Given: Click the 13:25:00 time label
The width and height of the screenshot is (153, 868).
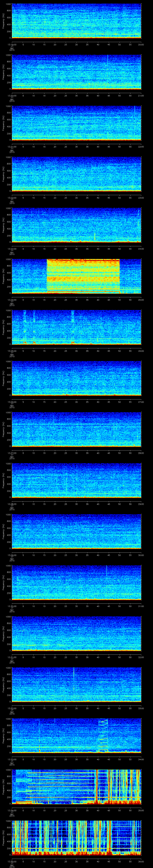Looking at the screenshot, I should coord(12,351).
